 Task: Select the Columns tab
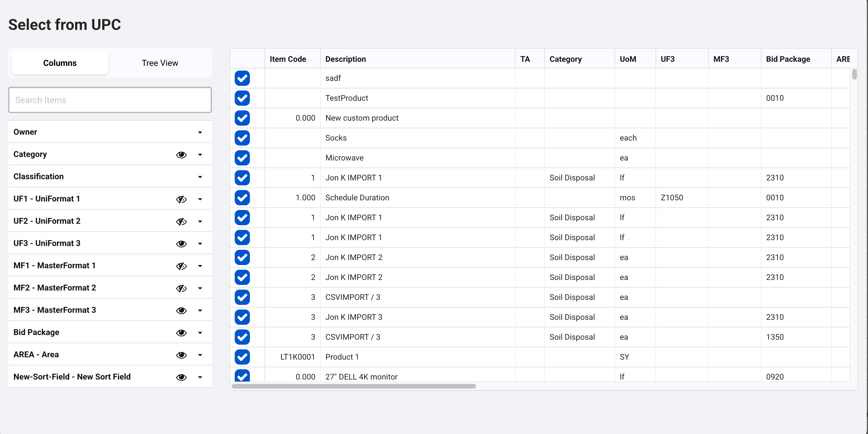[60, 63]
